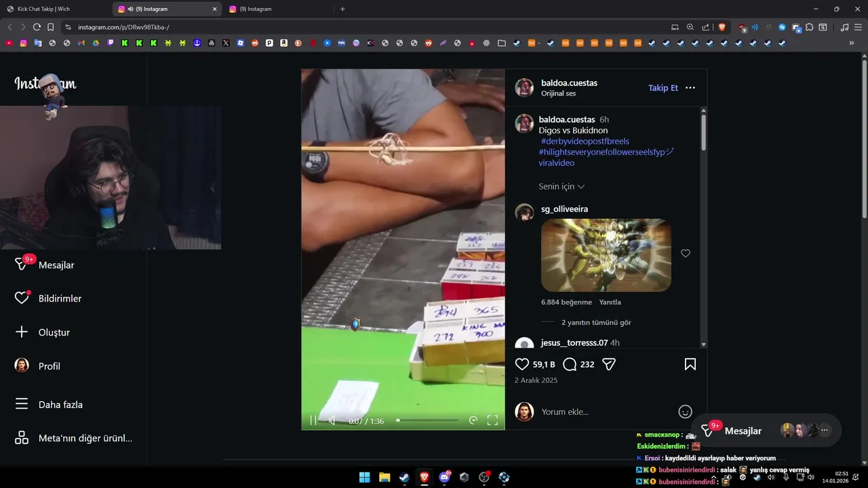Unmute the video with speaker icon
This screenshot has height=488, width=868.
click(332, 420)
